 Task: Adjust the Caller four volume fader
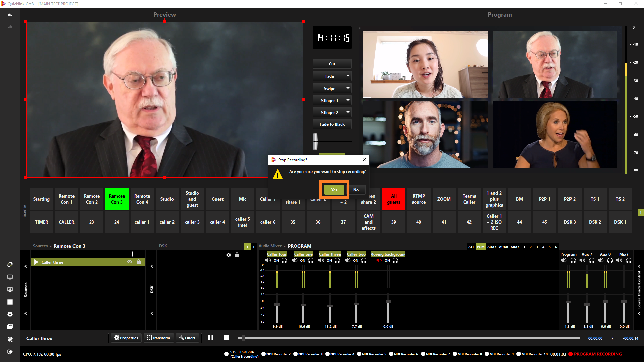point(277,305)
